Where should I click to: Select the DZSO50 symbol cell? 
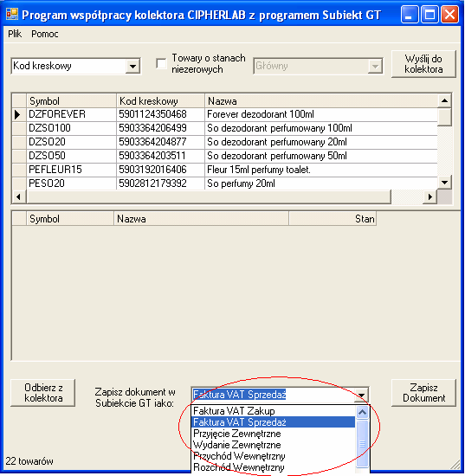71,156
